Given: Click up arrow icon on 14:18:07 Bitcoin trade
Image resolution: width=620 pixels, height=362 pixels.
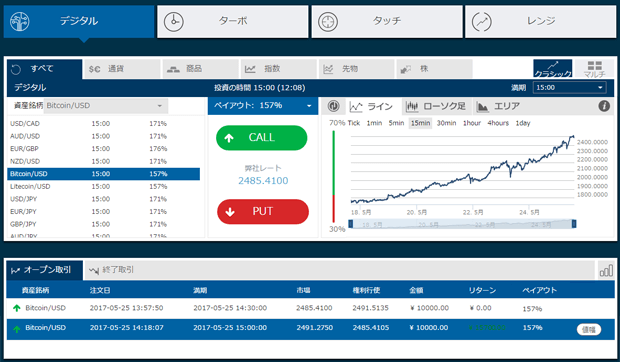Looking at the screenshot, I should click(x=17, y=329).
